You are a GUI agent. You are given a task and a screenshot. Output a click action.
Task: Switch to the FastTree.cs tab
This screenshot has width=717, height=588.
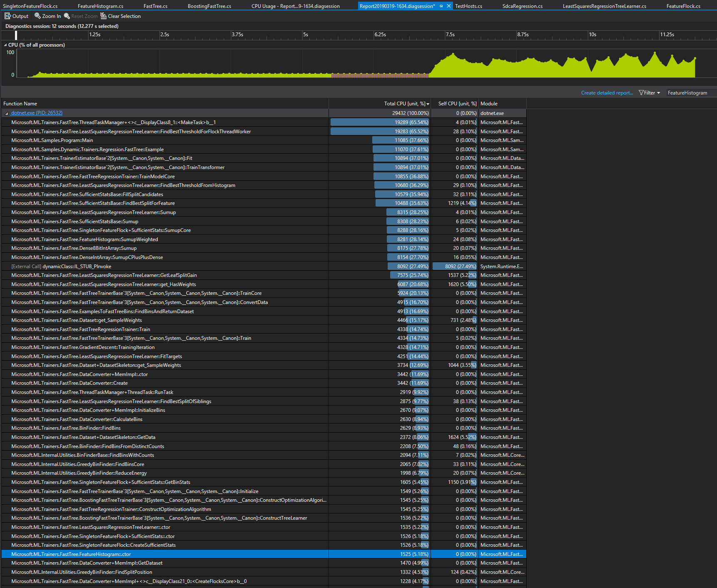click(155, 6)
